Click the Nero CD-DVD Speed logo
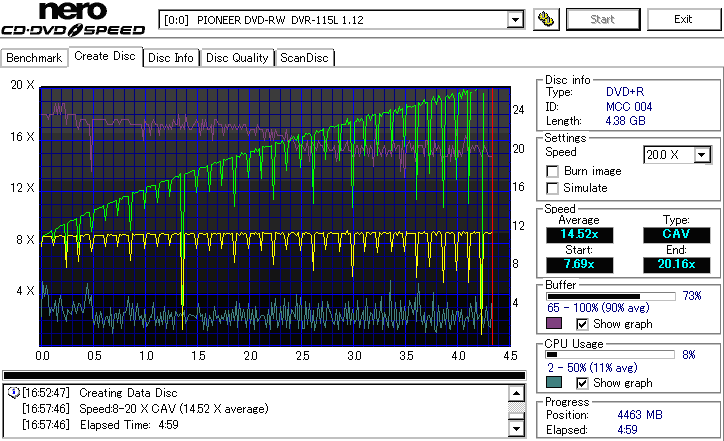 74,22
